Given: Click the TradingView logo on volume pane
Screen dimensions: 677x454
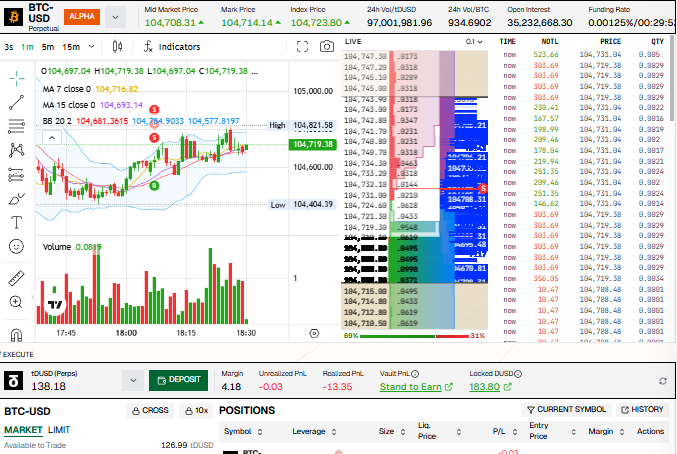Looking at the screenshot, I should [x=55, y=304].
